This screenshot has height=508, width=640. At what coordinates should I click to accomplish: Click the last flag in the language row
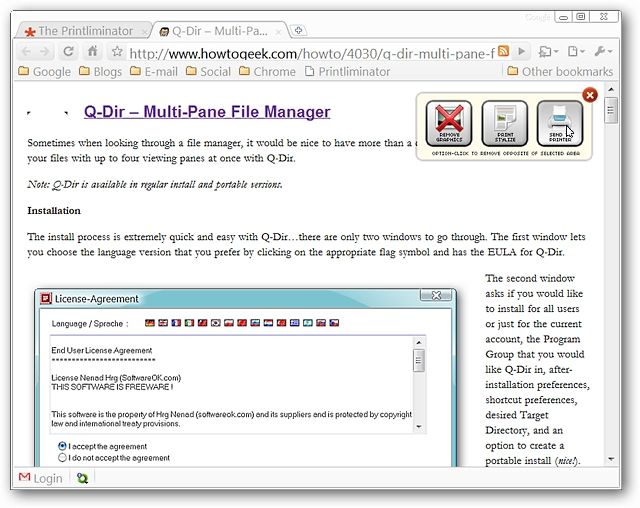334,323
